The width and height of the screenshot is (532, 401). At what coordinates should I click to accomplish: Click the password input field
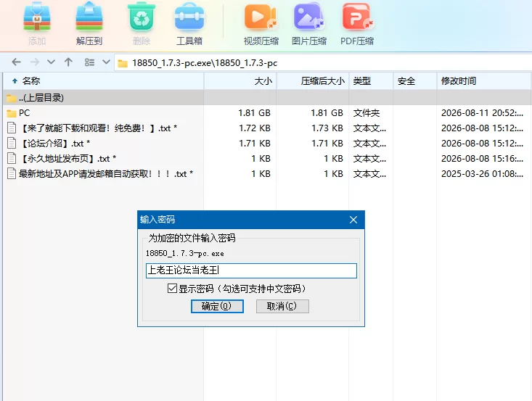point(251,270)
